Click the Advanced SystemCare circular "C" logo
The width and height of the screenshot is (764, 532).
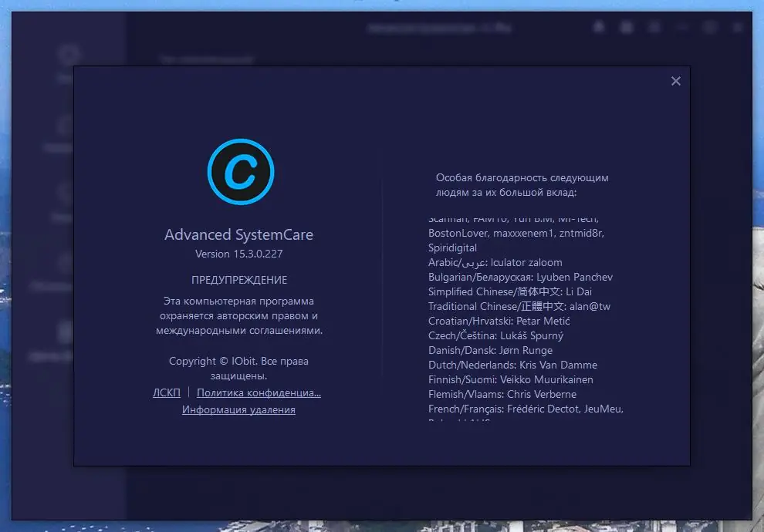pyautogui.click(x=240, y=173)
